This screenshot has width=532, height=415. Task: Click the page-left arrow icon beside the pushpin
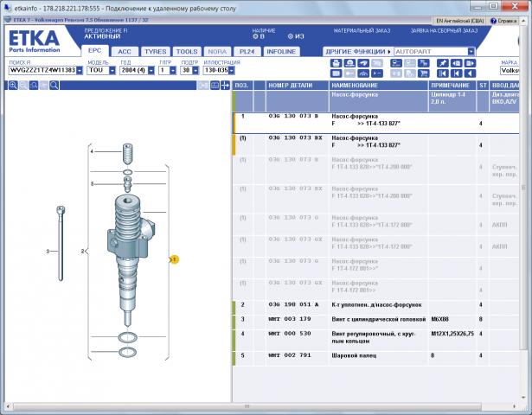pos(457,63)
